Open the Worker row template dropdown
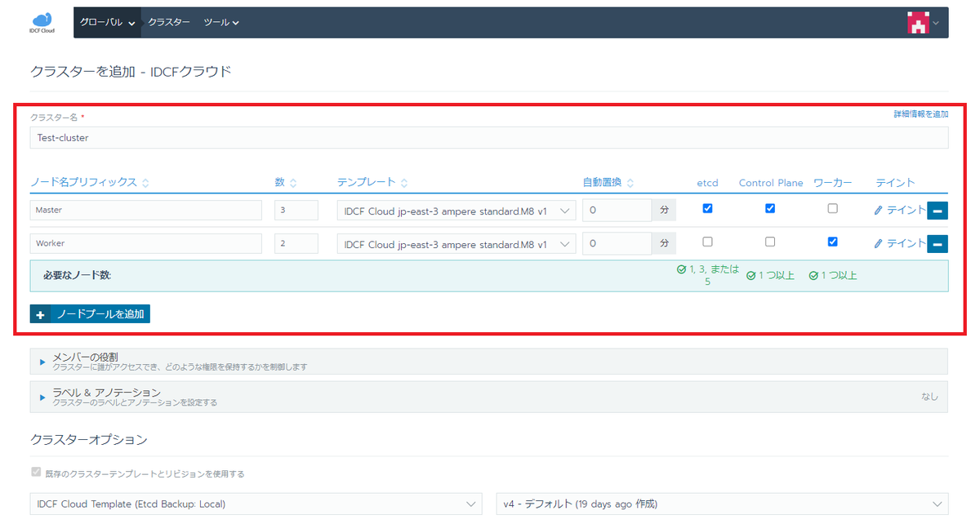This screenshot has height=524, width=980. click(x=457, y=243)
